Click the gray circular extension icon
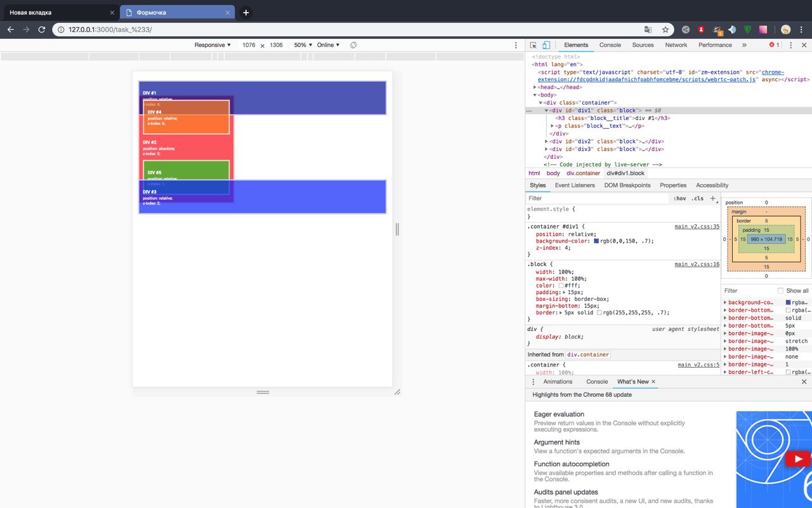The height and width of the screenshot is (508, 812). [x=686, y=29]
